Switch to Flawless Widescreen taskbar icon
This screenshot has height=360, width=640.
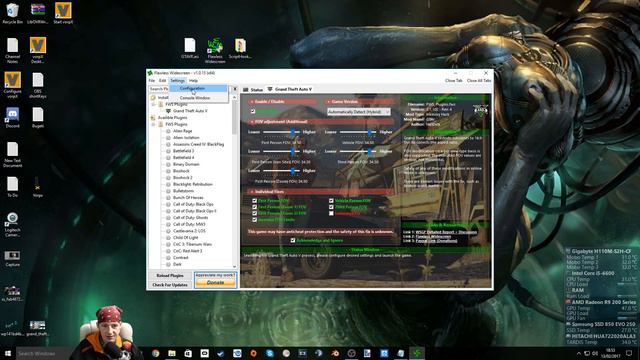pyautogui.click(x=417, y=353)
